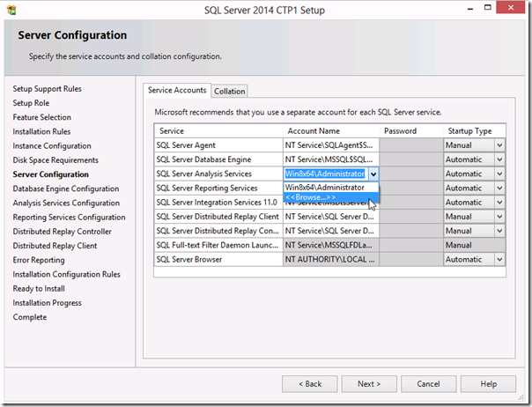
Task: Click the NT Service\MSSQLFDLa... account cell
Action: point(331,245)
